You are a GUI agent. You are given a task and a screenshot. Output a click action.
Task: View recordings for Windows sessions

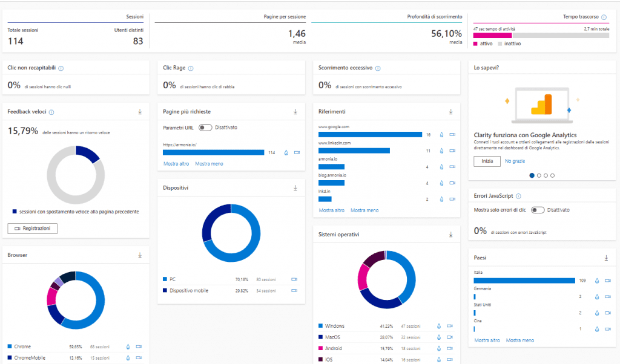coord(450,326)
